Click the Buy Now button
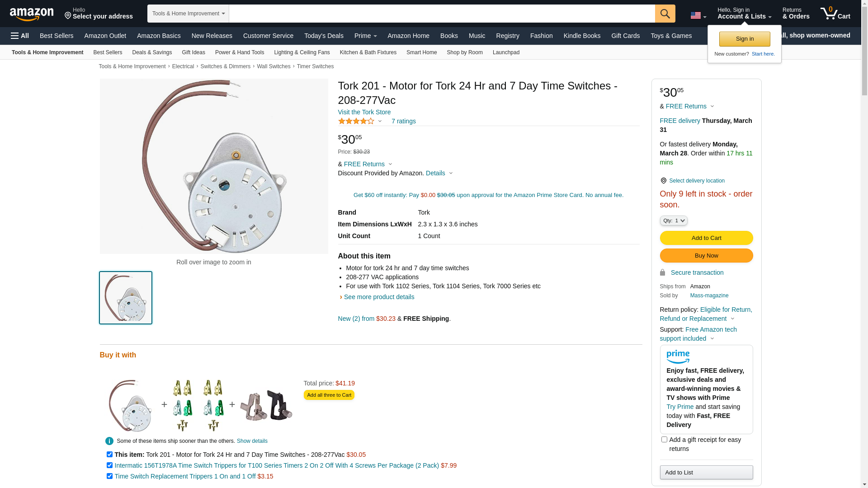Viewport: 868px width, 488px height. pyautogui.click(x=706, y=256)
